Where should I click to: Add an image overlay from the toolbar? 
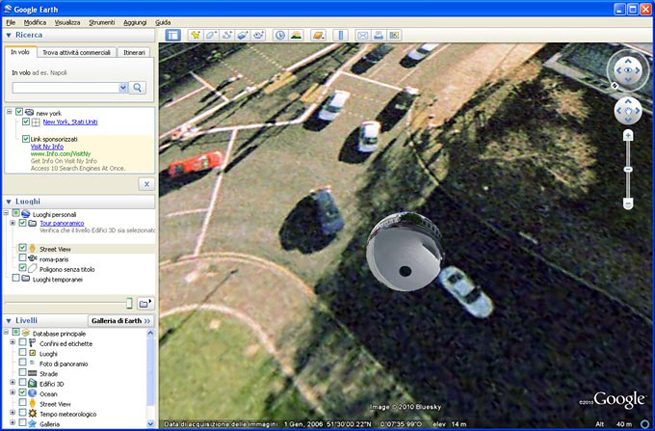pyautogui.click(x=242, y=35)
